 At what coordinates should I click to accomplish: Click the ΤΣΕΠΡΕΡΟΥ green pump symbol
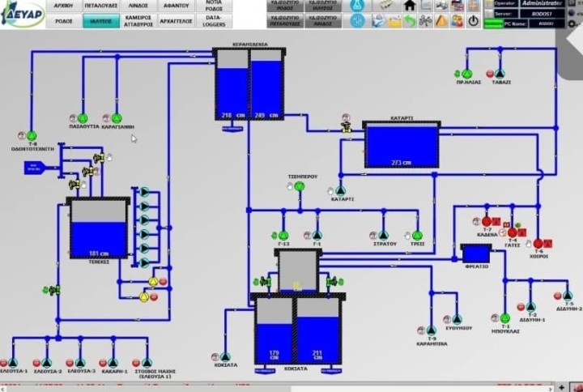(299, 187)
